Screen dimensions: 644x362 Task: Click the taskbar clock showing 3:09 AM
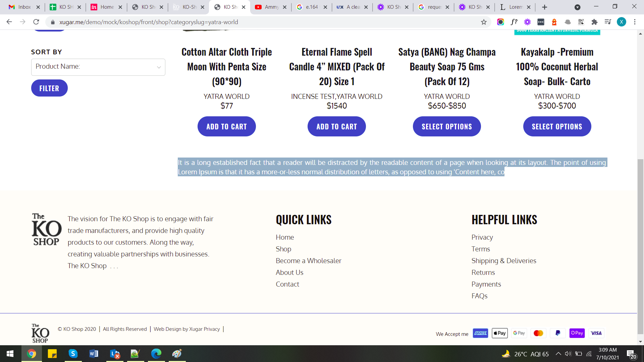pos(607,354)
